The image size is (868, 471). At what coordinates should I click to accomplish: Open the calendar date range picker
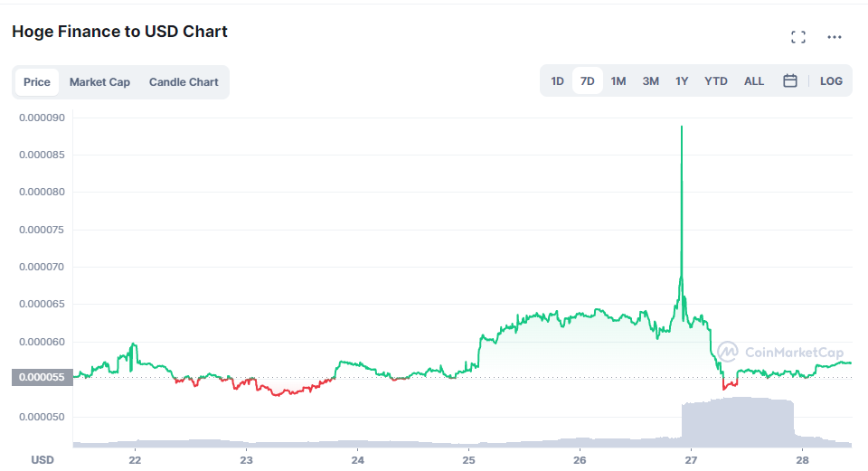point(790,80)
